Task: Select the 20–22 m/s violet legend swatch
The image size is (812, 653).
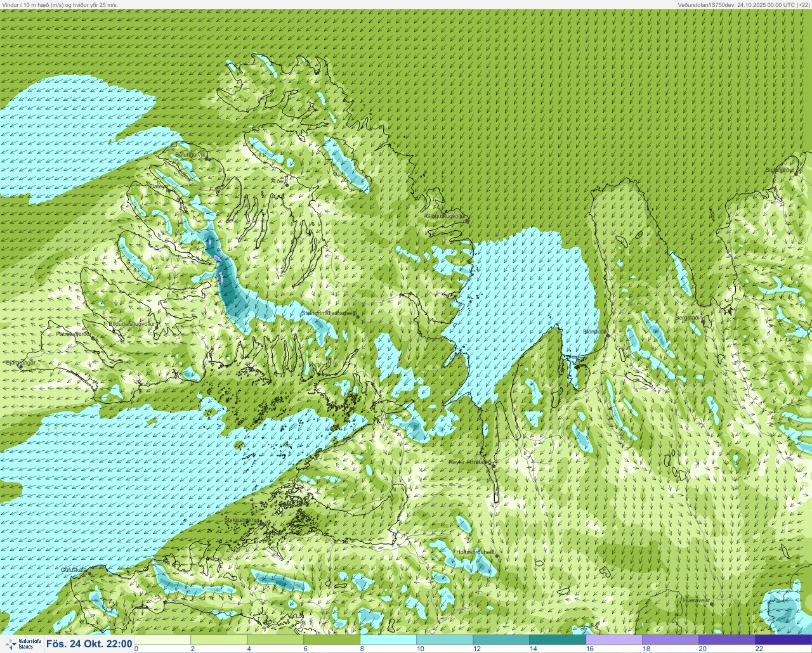Action: coord(727,640)
